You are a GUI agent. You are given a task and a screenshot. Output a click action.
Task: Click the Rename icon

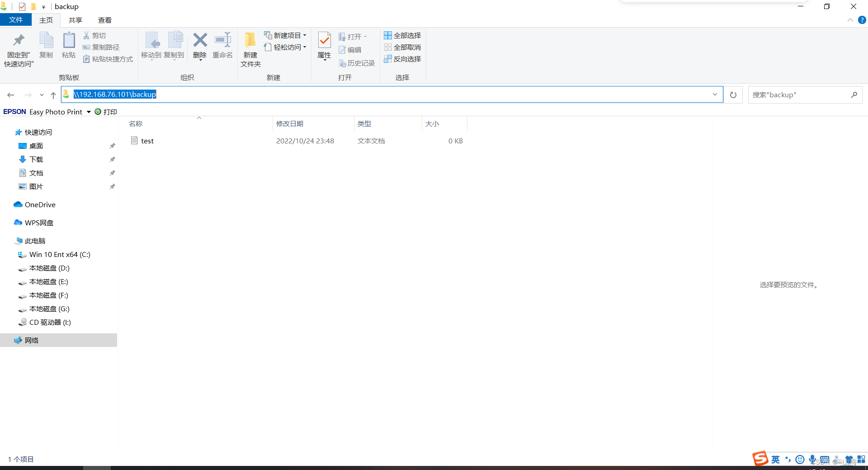point(222,40)
